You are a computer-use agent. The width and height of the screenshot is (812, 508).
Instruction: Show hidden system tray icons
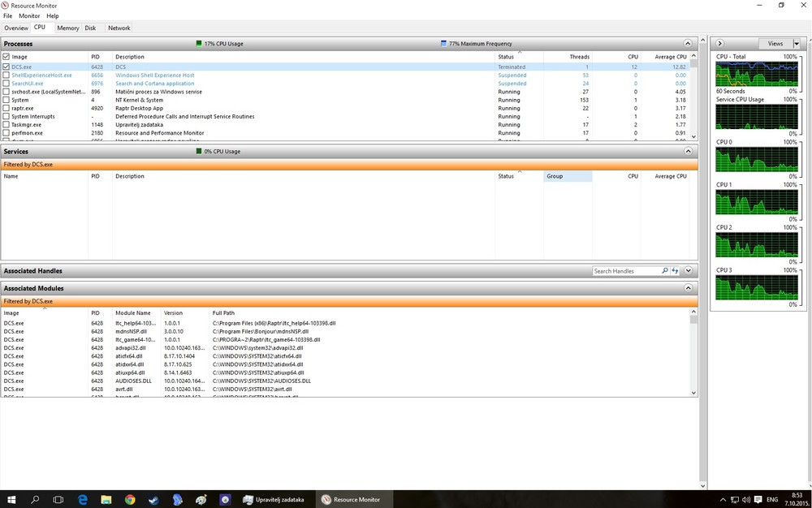723,500
